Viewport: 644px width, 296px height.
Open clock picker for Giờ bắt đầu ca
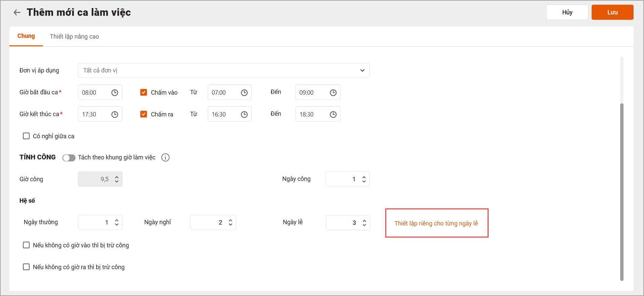(x=115, y=93)
